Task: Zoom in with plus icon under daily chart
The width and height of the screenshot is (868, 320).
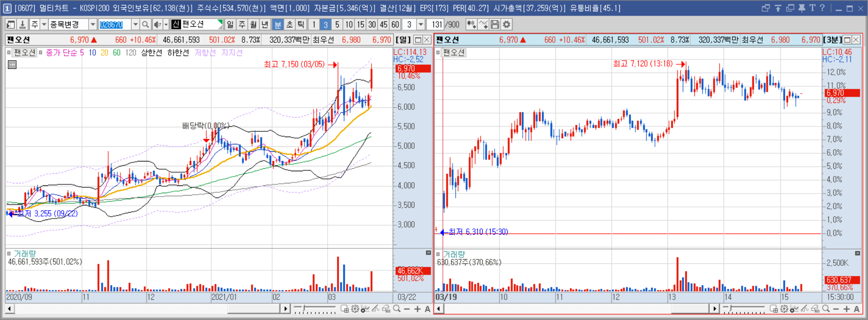Action: click(x=417, y=309)
